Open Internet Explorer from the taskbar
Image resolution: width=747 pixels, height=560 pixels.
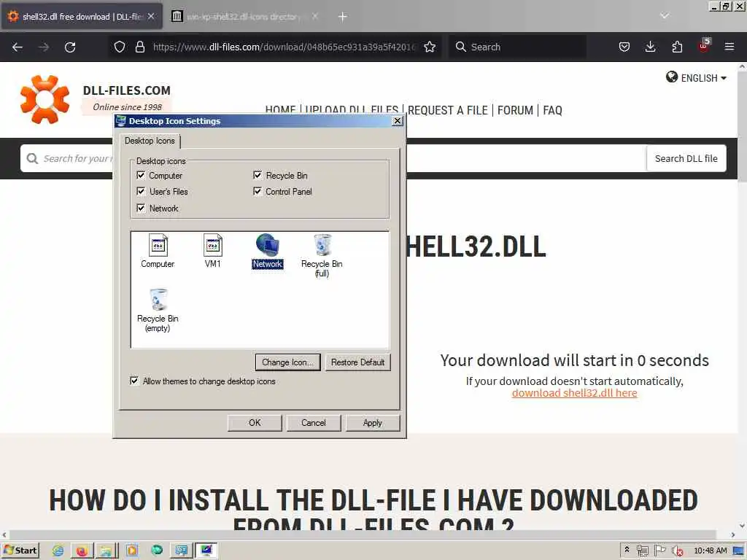[x=58, y=551]
